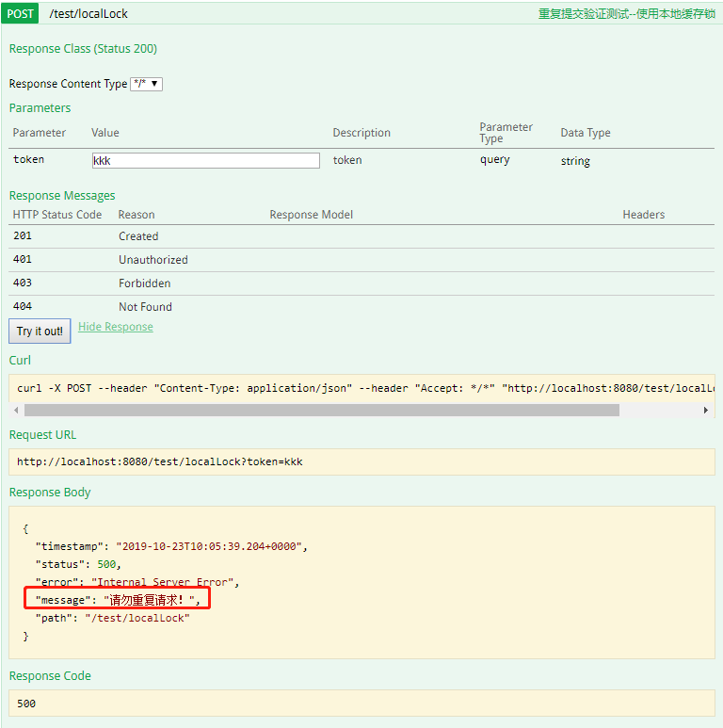Click the Response Messages heading
Screen dimensions: 723x728
62,196
